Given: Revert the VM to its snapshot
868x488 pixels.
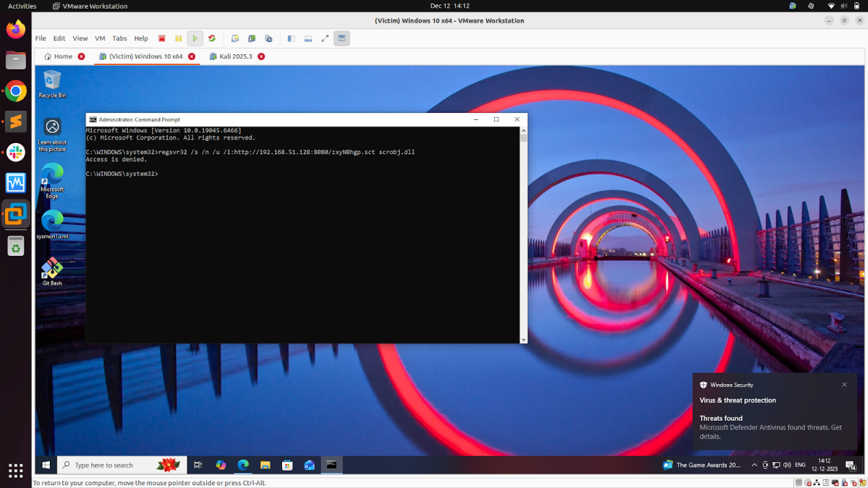Looking at the screenshot, I should click(x=251, y=38).
